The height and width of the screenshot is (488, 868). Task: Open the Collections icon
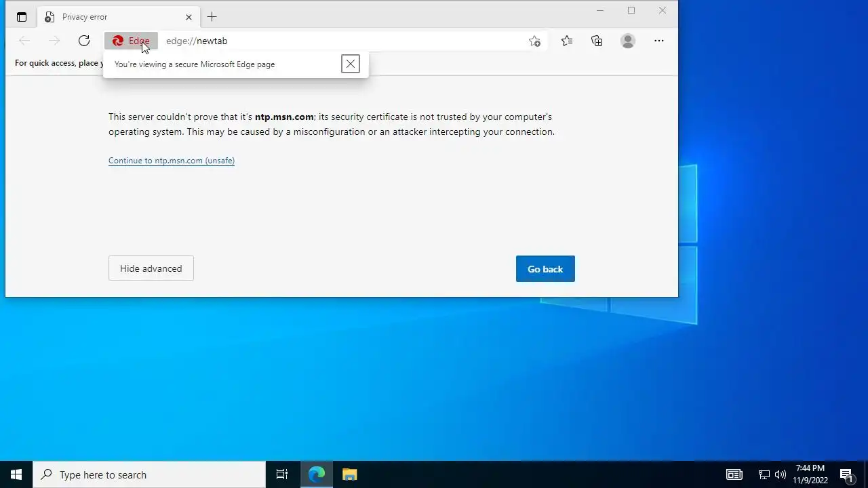pyautogui.click(x=597, y=41)
